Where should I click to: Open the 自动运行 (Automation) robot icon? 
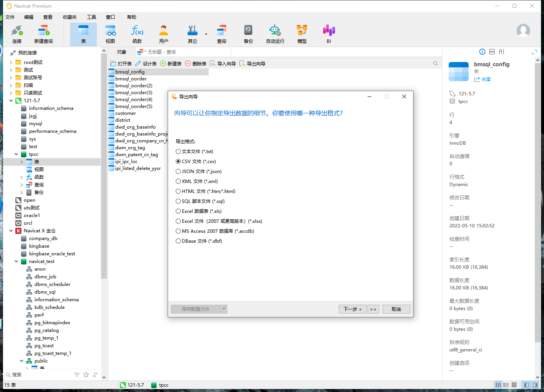(275, 34)
